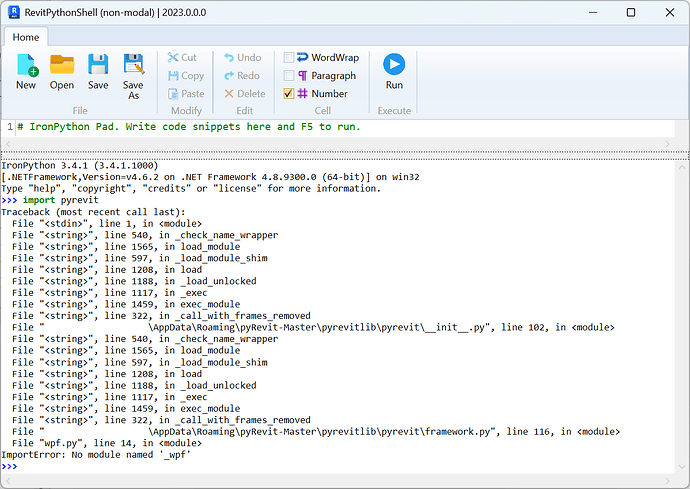The width and height of the screenshot is (690, 489).
Task: Click the line 'File "wpf.py", line 14'
Action: (x=107, y=443)
